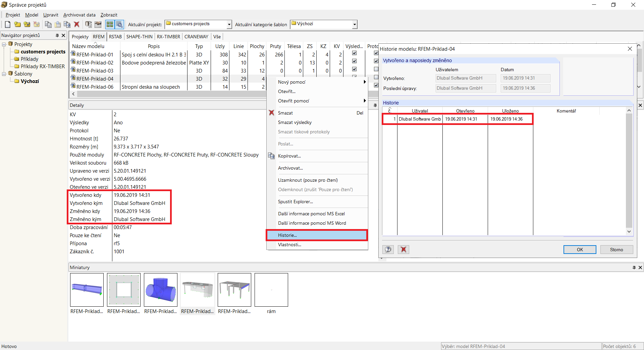Close the Detaily panel
The height and width of the screenshot is (350, 644).
[640, 105]
